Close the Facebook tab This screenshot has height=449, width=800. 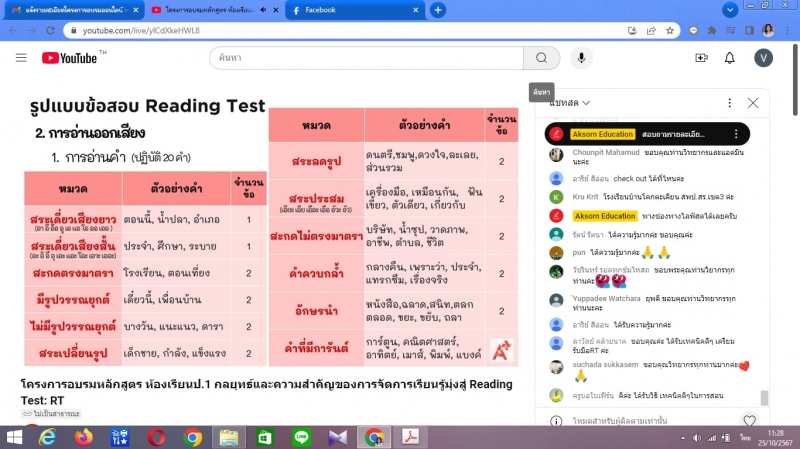[415, 10]
